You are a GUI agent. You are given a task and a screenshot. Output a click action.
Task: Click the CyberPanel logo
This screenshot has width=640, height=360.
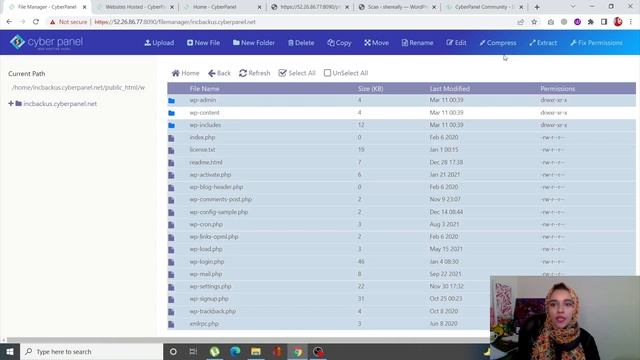pos(46,42)
